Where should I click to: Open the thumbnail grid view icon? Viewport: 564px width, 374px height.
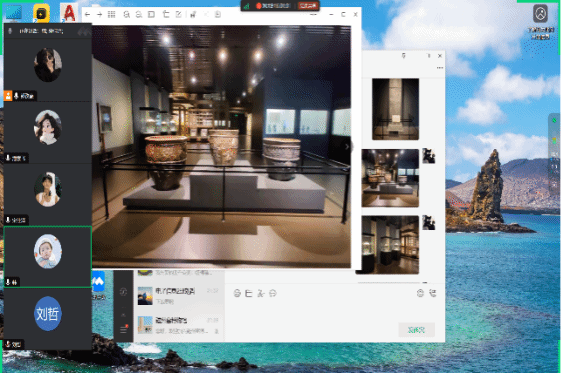[112, 14]
